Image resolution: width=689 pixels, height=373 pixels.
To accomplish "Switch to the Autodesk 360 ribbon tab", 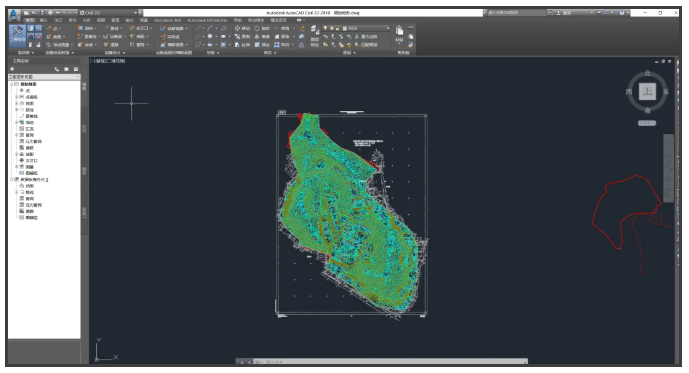I will click(167, 20).
